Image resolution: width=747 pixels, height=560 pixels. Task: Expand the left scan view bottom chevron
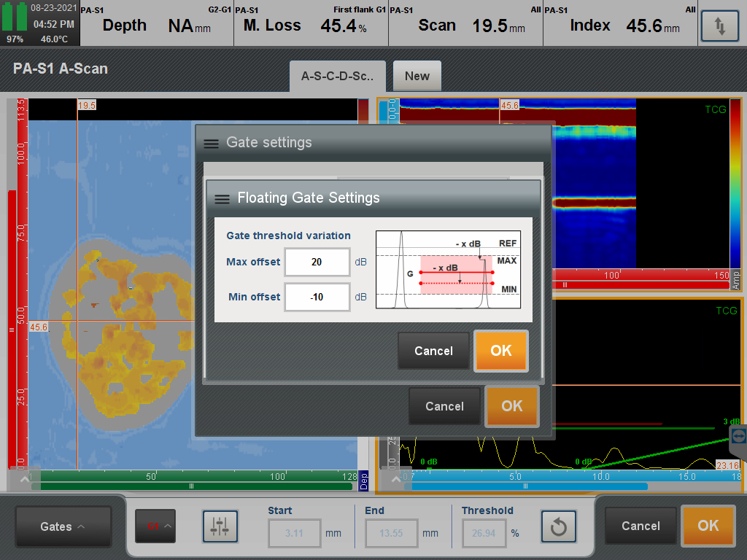pyautogui.click(x=24, y=479)
